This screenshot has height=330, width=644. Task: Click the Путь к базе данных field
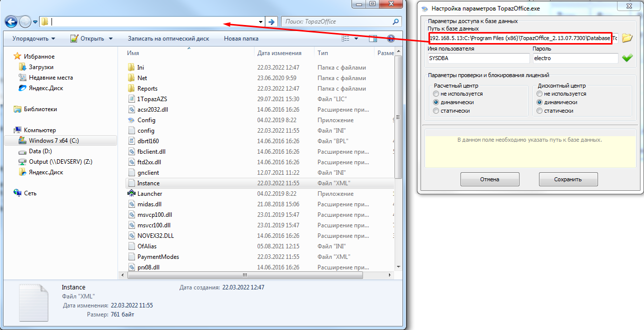point(523,39)
